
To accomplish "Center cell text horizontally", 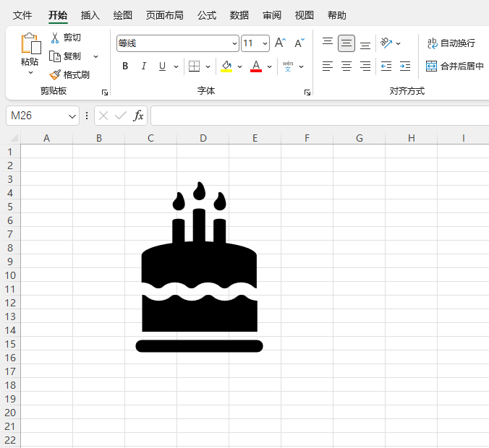I will pyautogui.click(x=346, y=66).
